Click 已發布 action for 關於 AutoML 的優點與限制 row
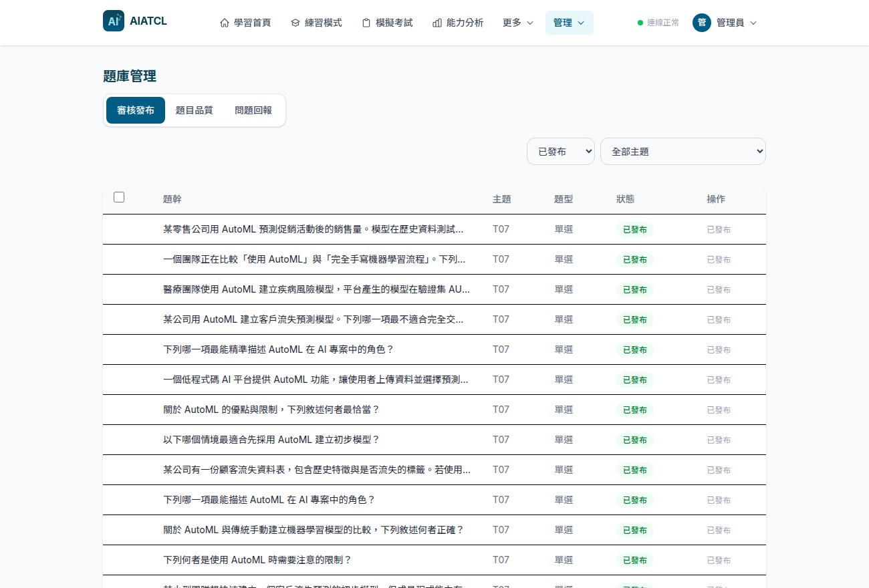 pos(719,410)
